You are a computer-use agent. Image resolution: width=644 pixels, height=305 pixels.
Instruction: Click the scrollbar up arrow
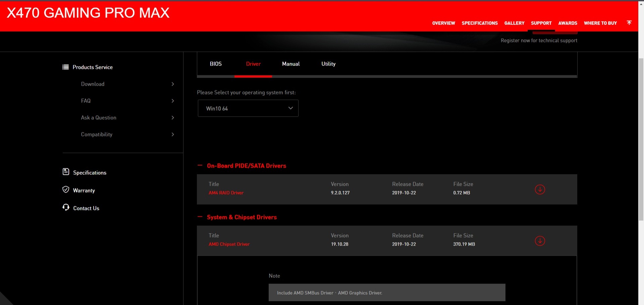pyautogui.click(x=641, y=4)
